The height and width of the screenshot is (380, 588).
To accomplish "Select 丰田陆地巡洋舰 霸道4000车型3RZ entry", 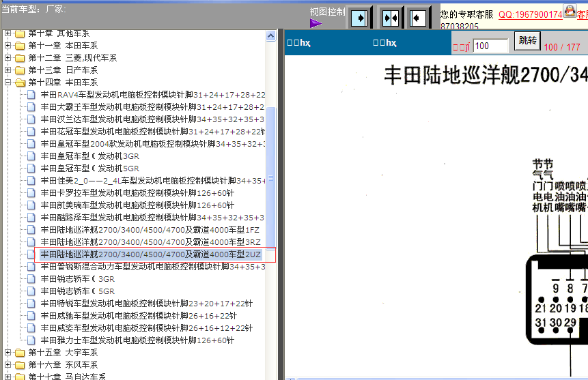I will pos(150,242).
